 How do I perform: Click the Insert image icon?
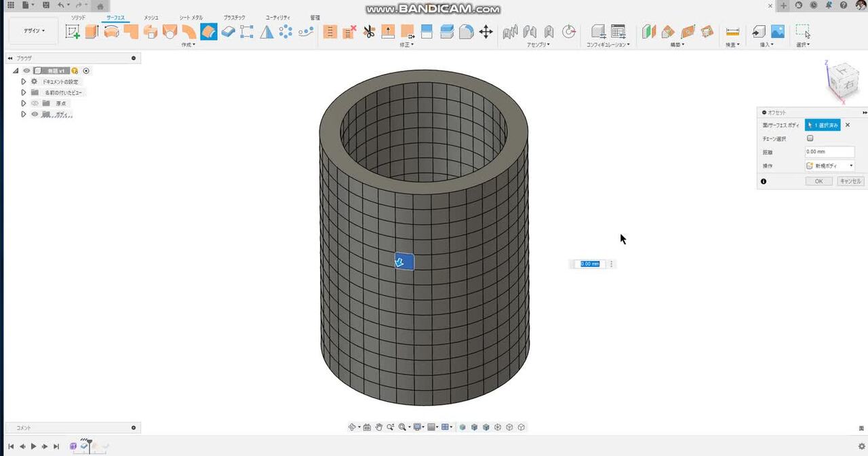778,31
